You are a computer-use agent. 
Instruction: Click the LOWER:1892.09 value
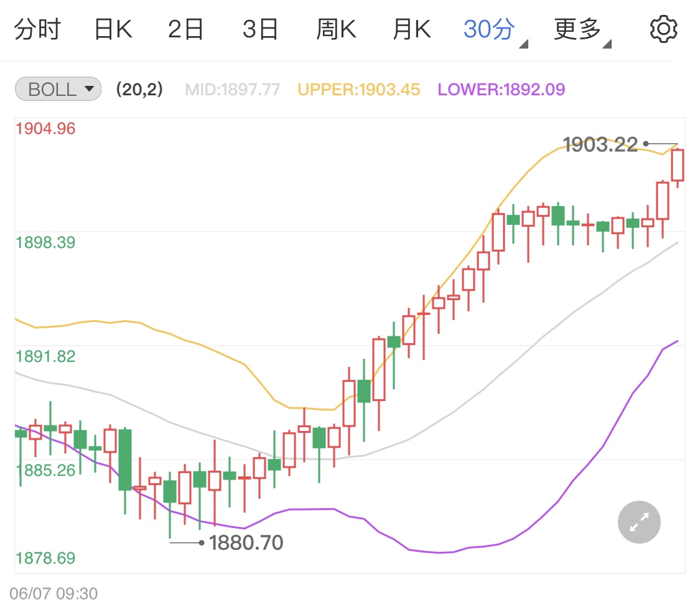pos(502,90)
